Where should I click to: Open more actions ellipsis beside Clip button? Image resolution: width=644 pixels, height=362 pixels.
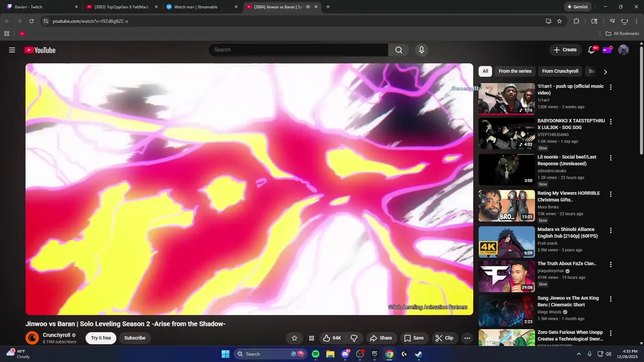click(x=467, y=338)
